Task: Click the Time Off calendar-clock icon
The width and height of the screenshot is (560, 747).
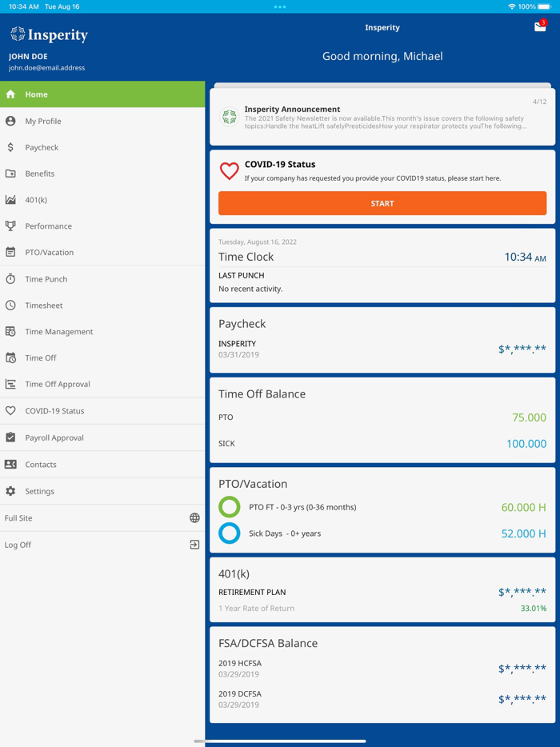Action: (10, 358)
